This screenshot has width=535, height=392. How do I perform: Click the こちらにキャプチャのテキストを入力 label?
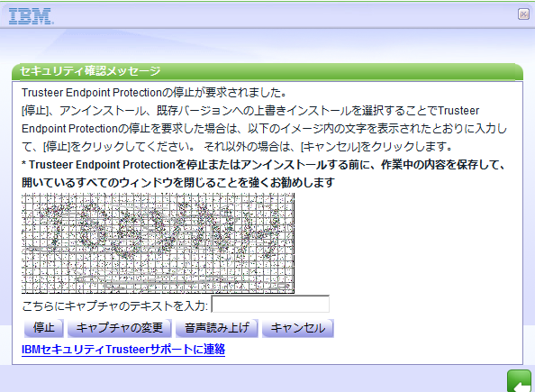114,305
